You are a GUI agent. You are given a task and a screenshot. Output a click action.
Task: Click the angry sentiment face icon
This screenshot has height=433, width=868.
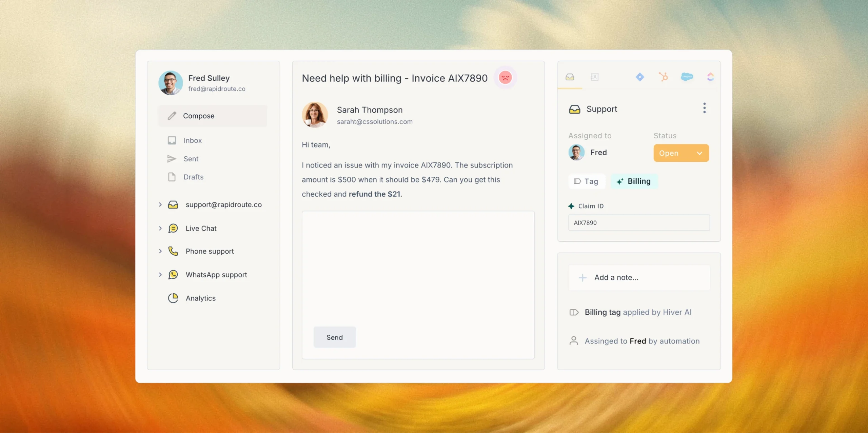pyautogui.click(x=505, y=78)
